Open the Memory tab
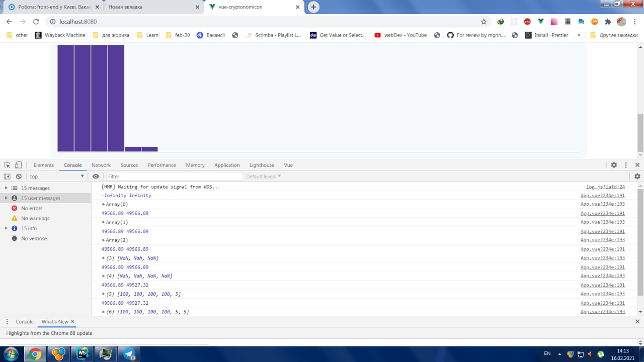Viewport: 644px width, 362px height. 195,165
